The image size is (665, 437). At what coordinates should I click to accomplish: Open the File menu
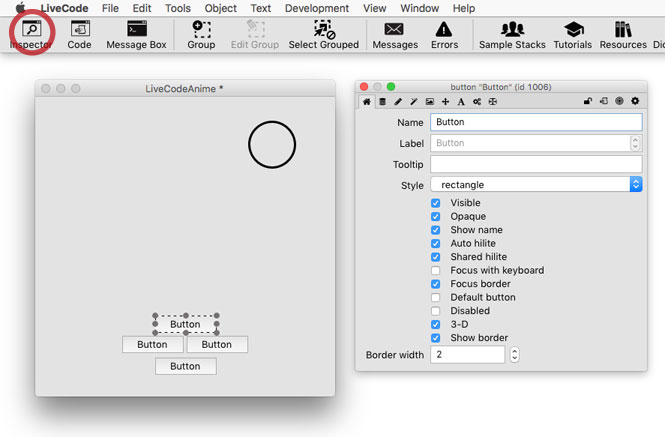pyautogui.click(x=110, y=8)
